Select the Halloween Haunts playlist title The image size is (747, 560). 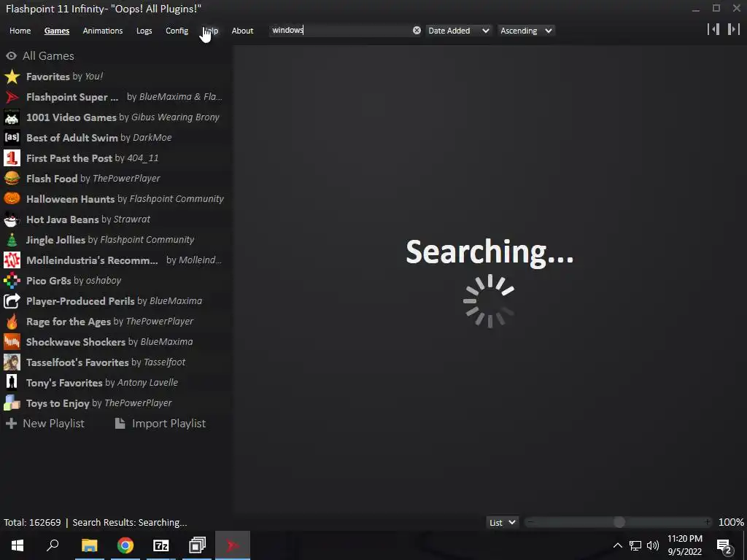71,199
